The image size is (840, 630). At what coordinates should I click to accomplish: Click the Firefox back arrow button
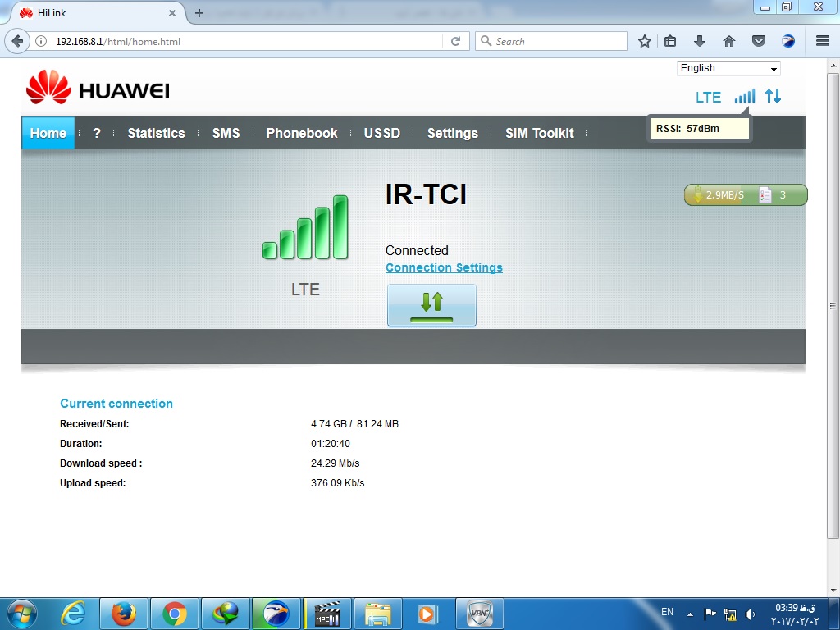(x=18, y=41)
